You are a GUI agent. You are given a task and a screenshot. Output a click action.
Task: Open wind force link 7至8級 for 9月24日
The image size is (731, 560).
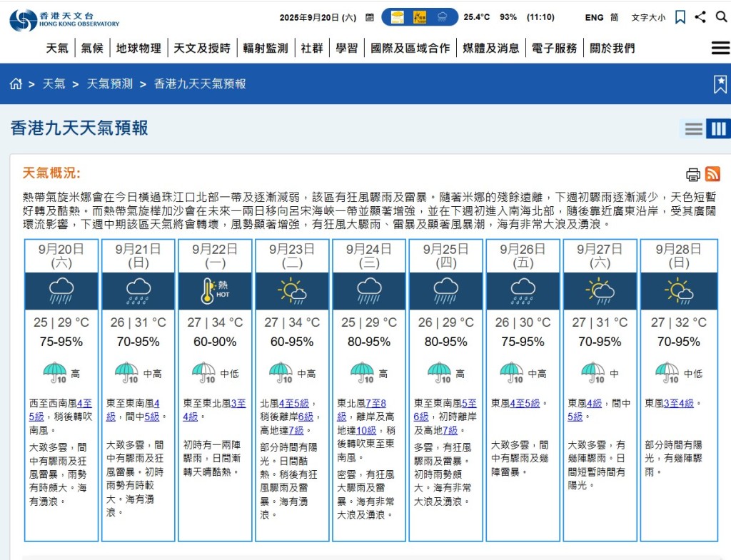(x=376, y=404)
